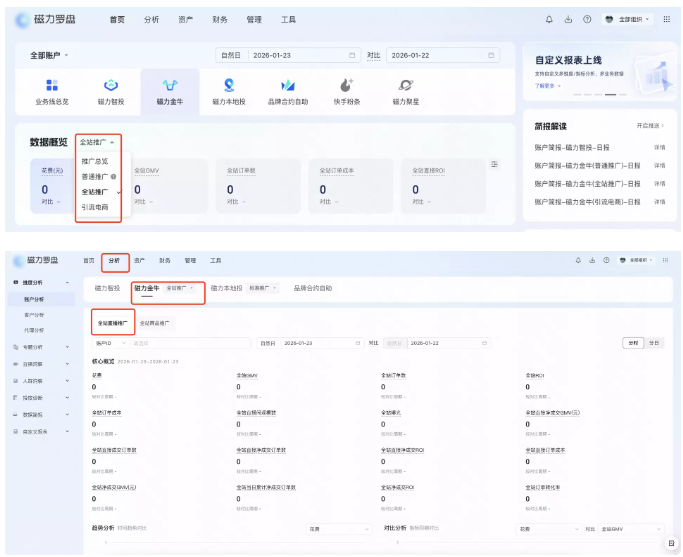Select 客户分析 in the sidebar

pos(34,314)
